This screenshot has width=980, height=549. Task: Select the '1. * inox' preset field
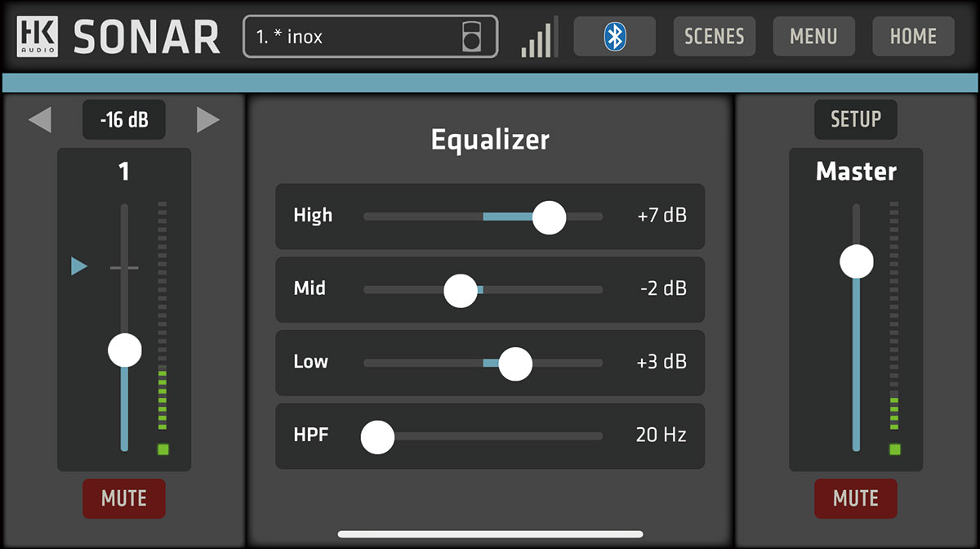(370, 37)
